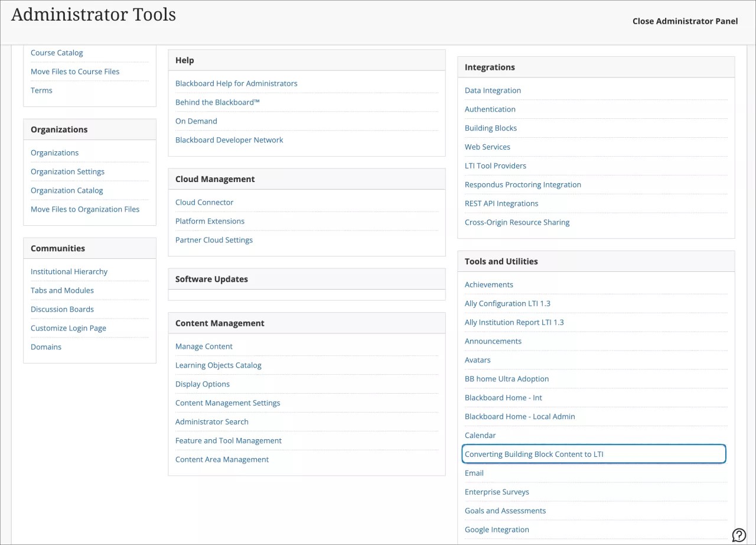756x545 pixels.
Task: Open the Help question mark icon
Action: click(x=739, y=534)
